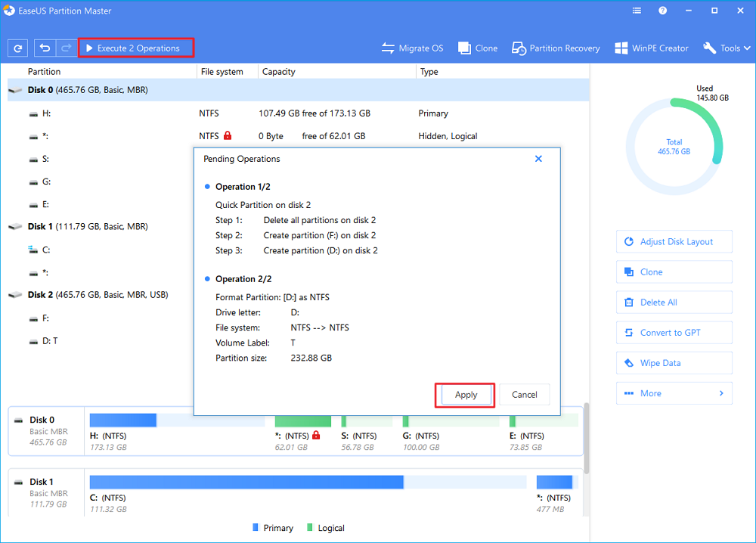This screenshot has height=543, width=756.
Task: Click Operation 2/2 heading
Action: tap(243, 279)
